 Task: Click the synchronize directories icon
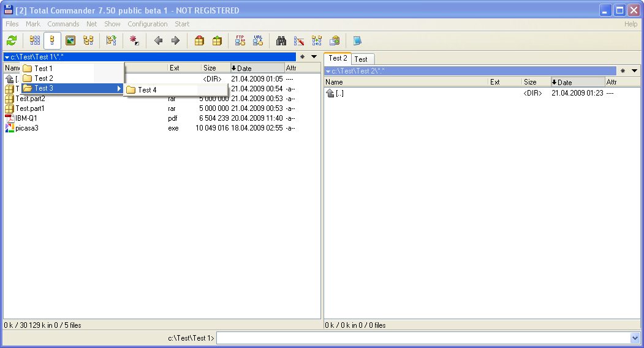click(x=317, y=40)
